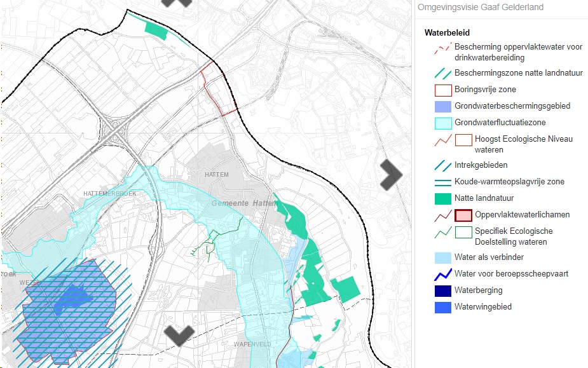This screenshot has height=368, width=588.
Task: Select the Grondwaterbeschermingsgebied swatch
Action: 442,107
